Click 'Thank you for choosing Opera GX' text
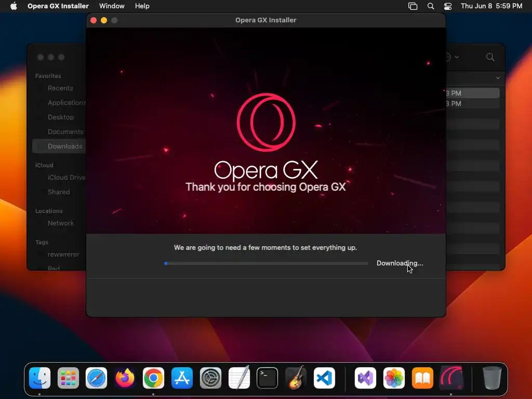532x399 pixels. (x=265, y=187)
